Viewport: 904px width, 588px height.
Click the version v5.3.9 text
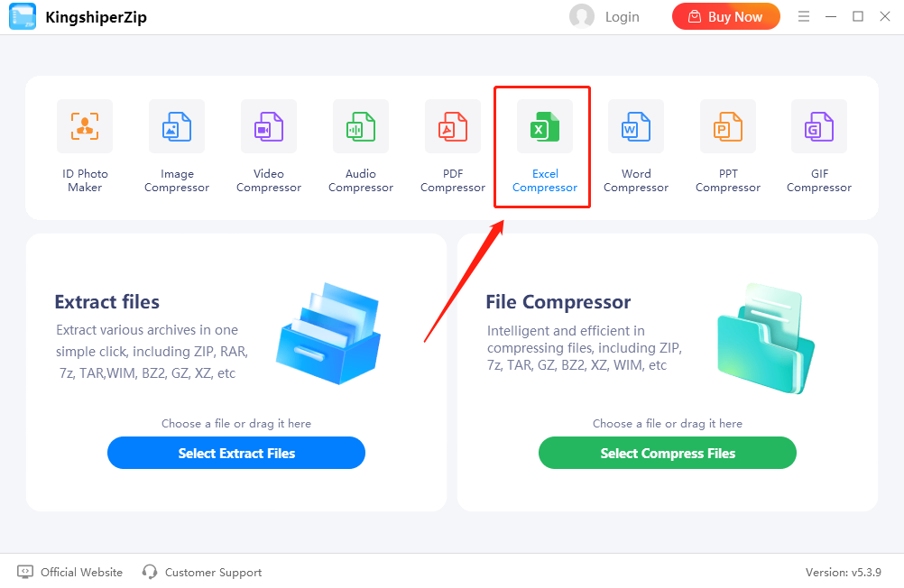[844, 573]
